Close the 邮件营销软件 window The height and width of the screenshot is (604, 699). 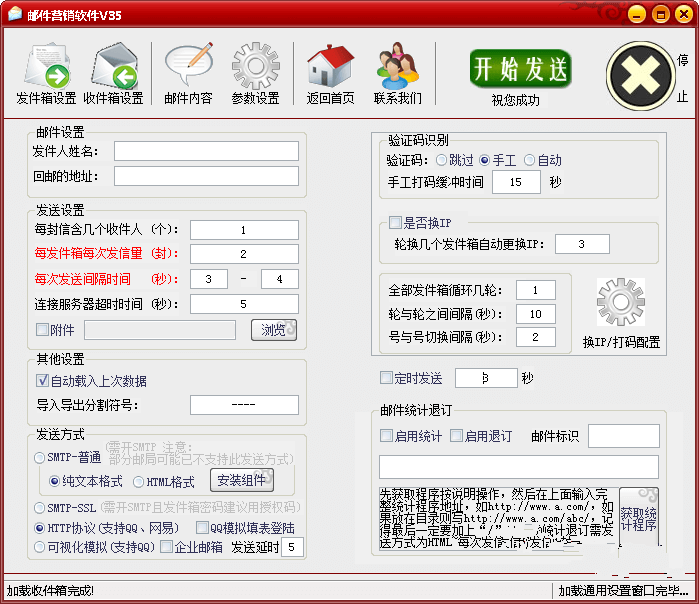(684, 14)
